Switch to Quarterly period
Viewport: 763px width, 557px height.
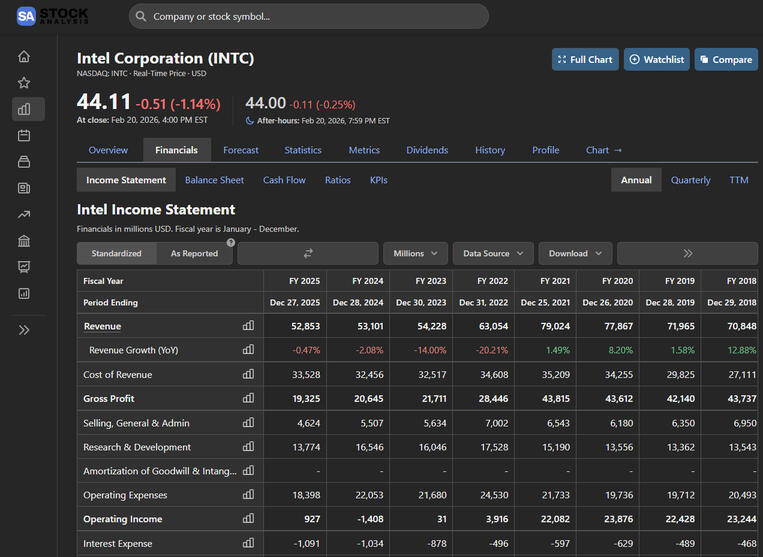coord(690,180)
